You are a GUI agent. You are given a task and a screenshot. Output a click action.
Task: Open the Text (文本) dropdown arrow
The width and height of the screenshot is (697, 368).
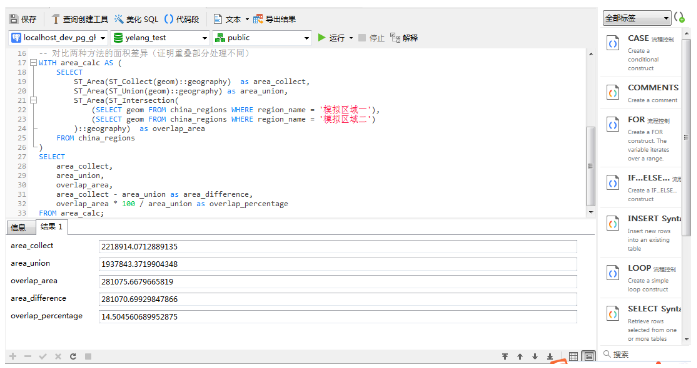click(247, 19)
